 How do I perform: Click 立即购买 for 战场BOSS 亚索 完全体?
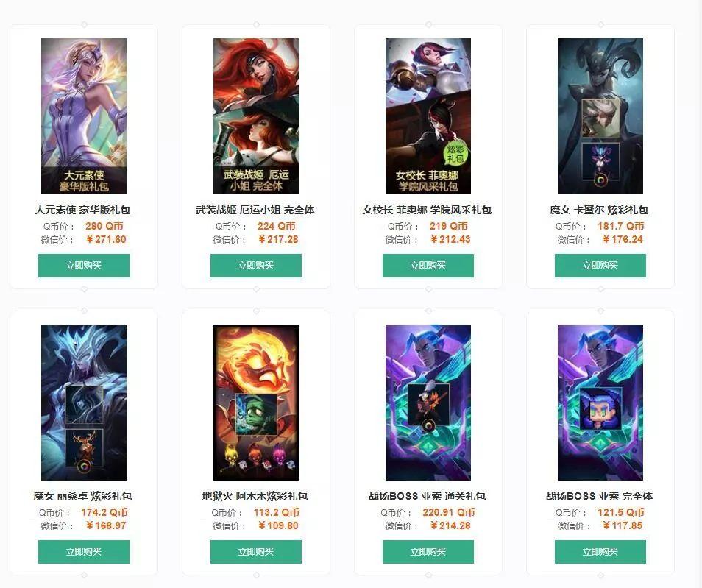(x=600, y=552)
